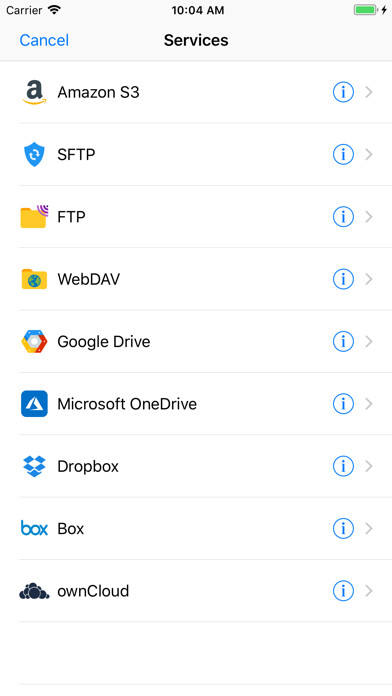Screen dimensions: 392x696
Task: Tap the Amazon S3 logo icon
Action: (x=34, y=92)
